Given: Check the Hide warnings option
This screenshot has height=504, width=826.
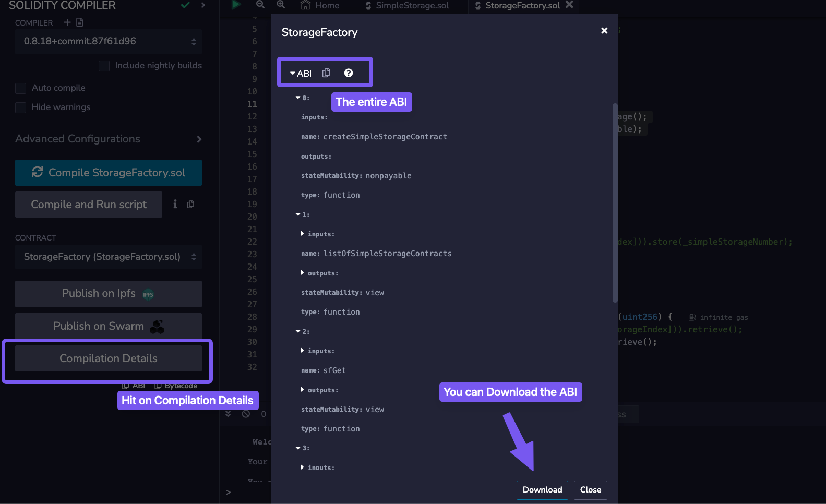Looking at the screenshot, I should tap(21, 107).
